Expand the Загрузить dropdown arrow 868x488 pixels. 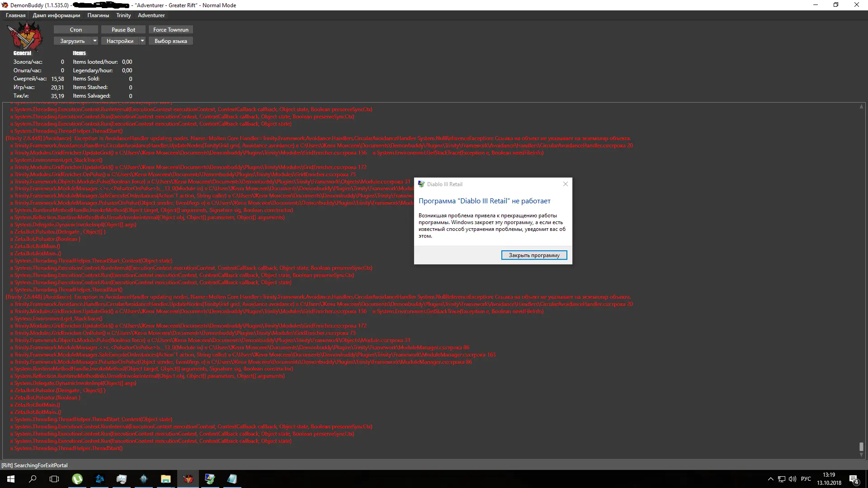pyautogui.click(x=95, y=41)
